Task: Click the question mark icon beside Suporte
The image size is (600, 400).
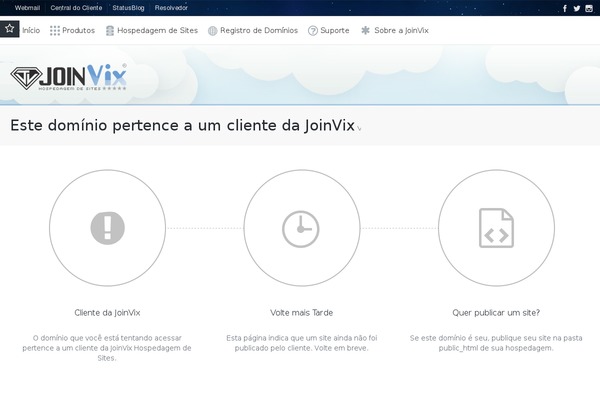Action: click(313, 31)
